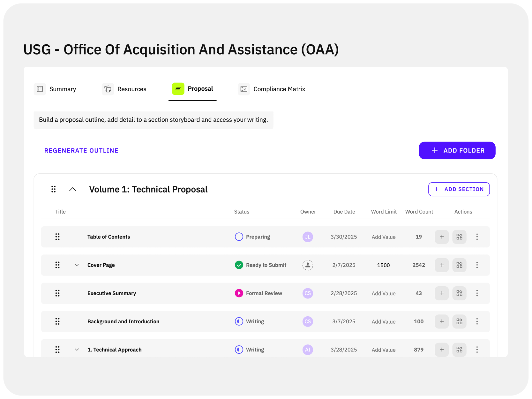
Task: Open Formal Review status for Executive Summary
Action: (x=259, y=293)
